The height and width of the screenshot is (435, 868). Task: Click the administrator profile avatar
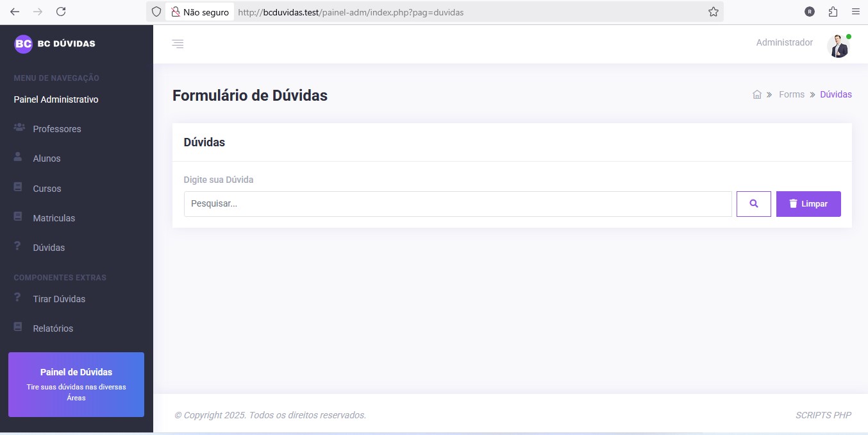coord(838,46)
